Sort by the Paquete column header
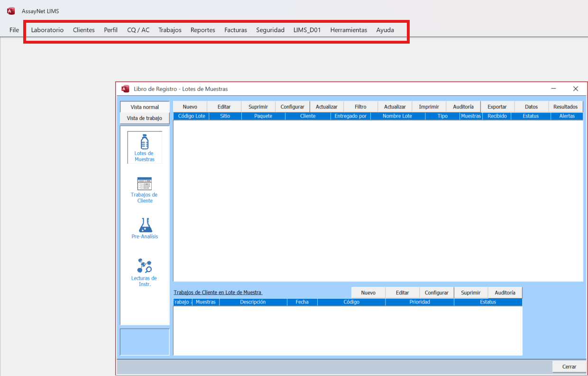 pyautogui.click(x=263, y=116)
